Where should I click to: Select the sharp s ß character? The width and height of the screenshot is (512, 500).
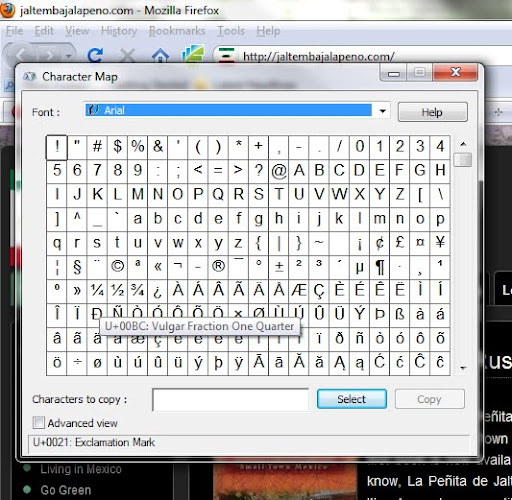(x=400, y=315)
